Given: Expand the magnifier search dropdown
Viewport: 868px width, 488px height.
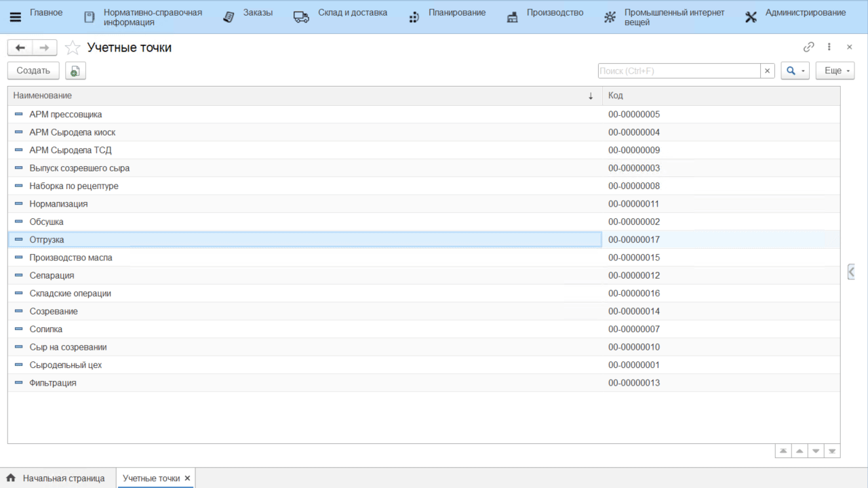Looking at the screenshot, I should coord(795,71).
